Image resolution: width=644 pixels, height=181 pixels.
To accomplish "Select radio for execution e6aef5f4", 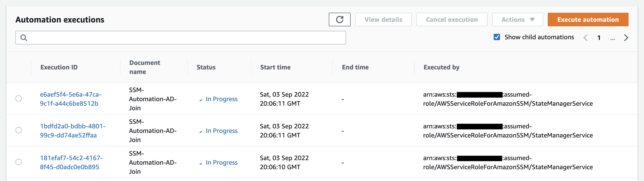I will [19, 99].
